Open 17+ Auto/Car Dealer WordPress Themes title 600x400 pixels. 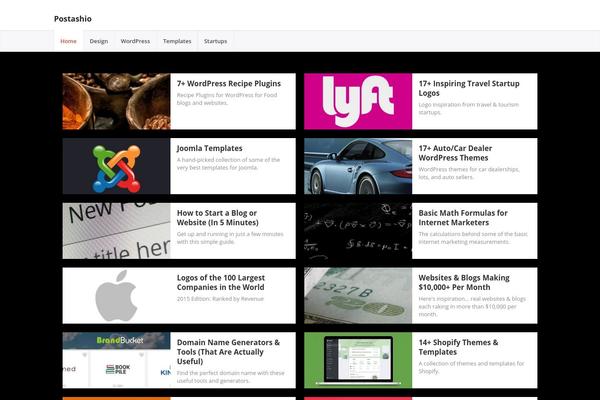click(x=455, y=153)
